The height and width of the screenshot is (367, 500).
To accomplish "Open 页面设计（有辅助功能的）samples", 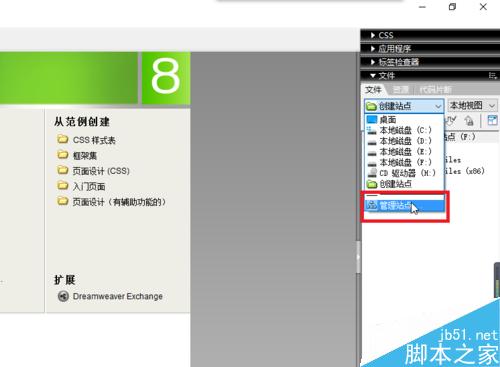I will [112, 202].
